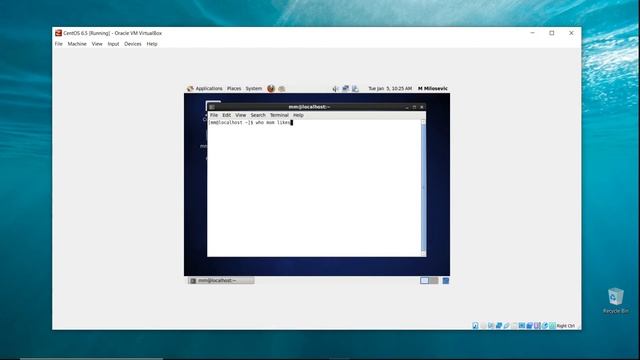Click the VirtualBox USB status icon
This screenshot has height=360, width=640.
[507, 326]
